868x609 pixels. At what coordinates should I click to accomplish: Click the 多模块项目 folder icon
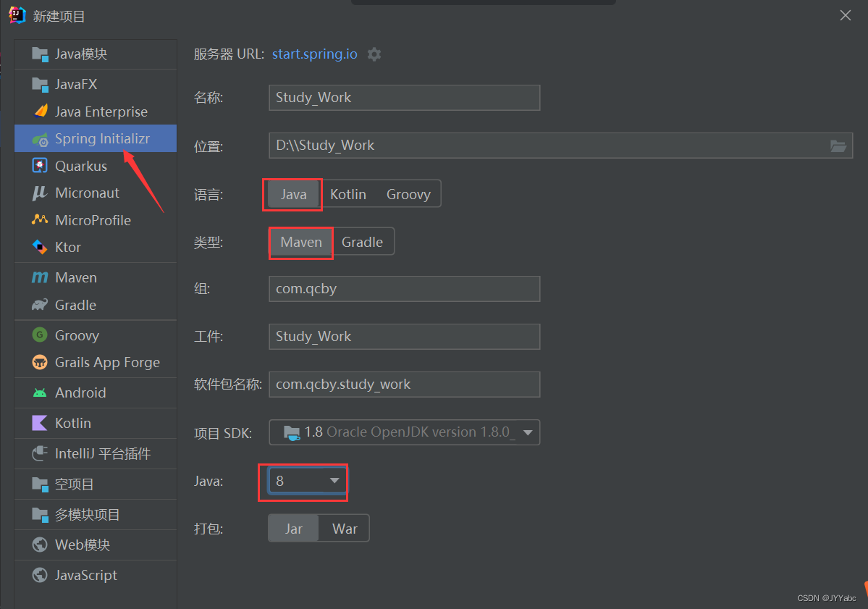click(40, 515)
